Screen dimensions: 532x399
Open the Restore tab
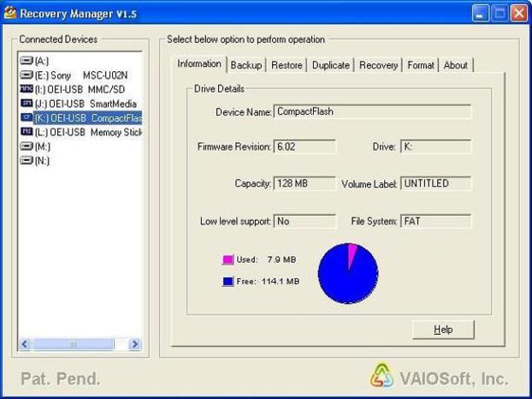pos(287,65)
